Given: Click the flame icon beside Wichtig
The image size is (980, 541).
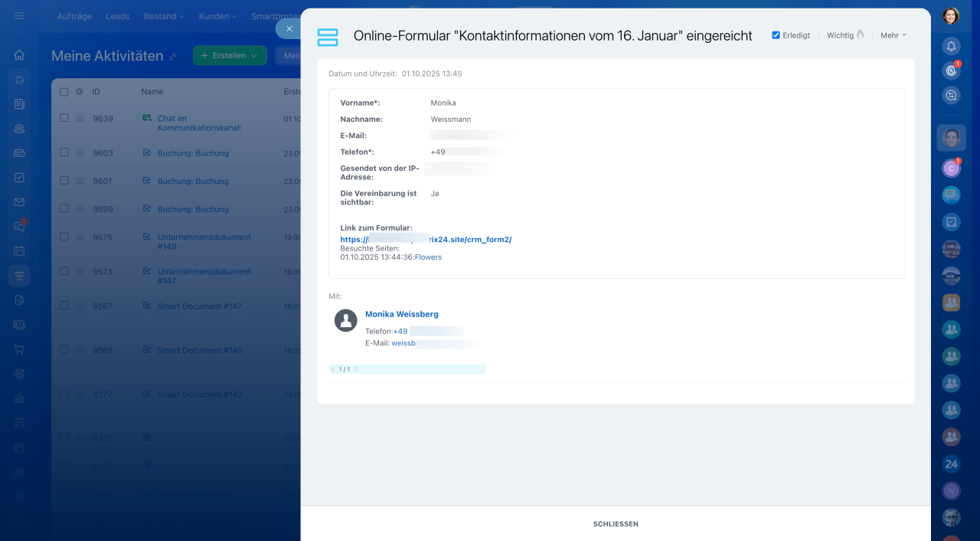Looking at the screenshot, I should [861, 34].
